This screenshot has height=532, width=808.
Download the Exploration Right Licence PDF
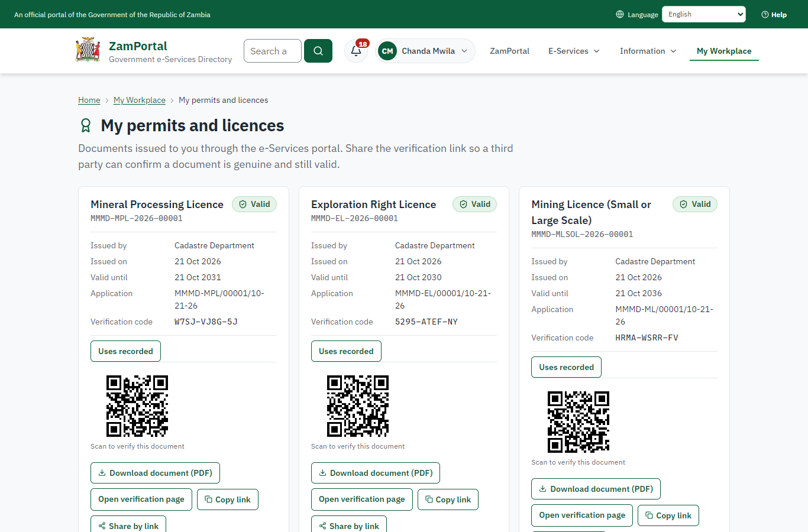[376, 473]
